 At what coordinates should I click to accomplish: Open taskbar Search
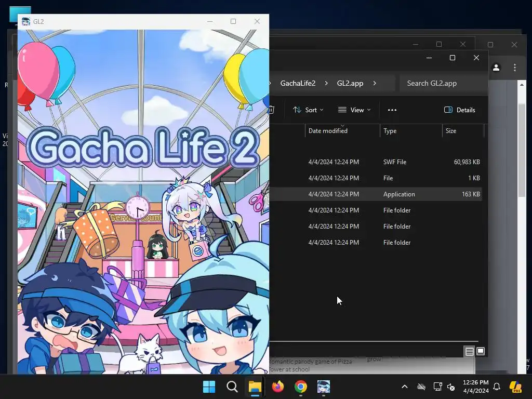tap(232, 387)
